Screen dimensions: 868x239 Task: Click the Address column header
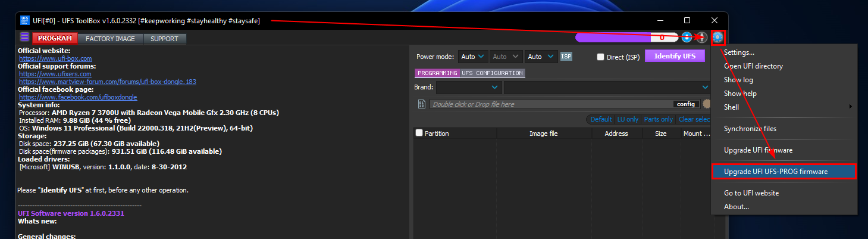pyautogui.click(x=616, y=134)
